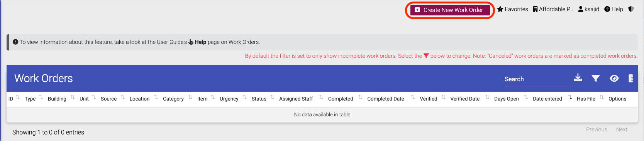The height and width of the screenshot is (141, 644).
Task: Go to Previous page of entries
Action: coord(597,129)
